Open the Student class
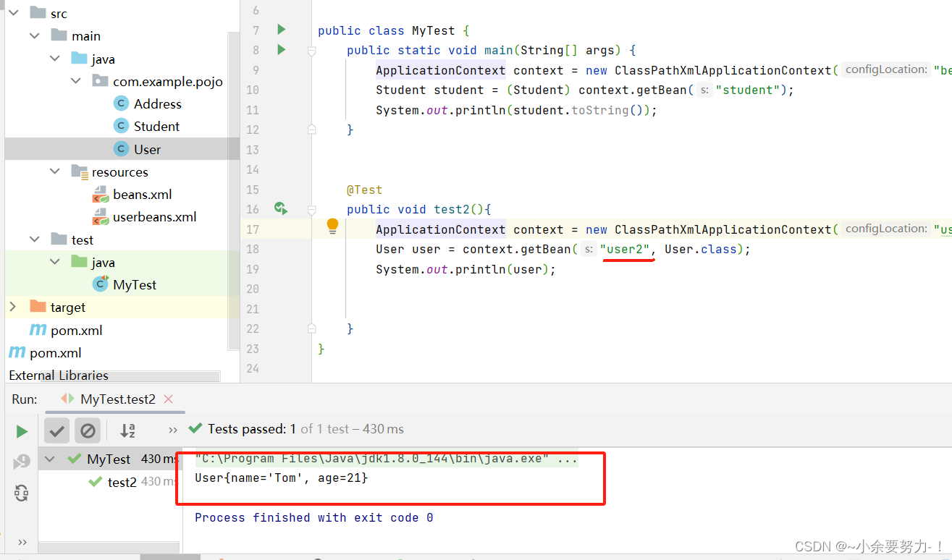Image resolution: width=952 pixels, height=560 pixels. (156, 126)
